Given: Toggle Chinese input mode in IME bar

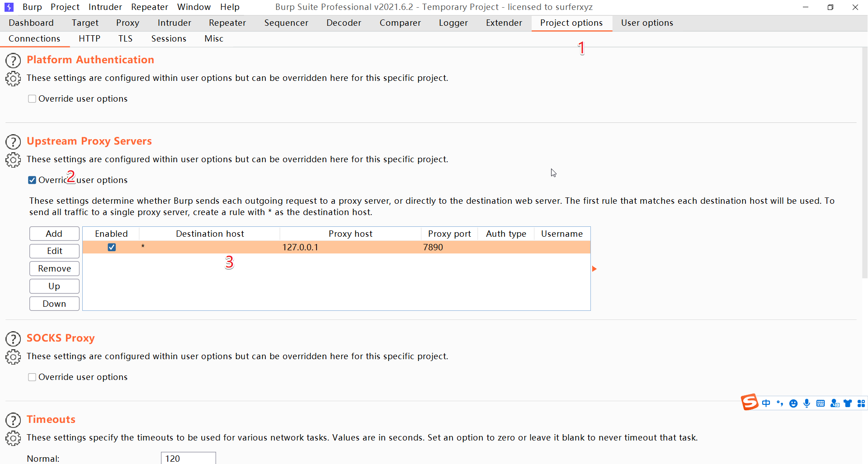Looking at the screenshot, I should point(766,403).
